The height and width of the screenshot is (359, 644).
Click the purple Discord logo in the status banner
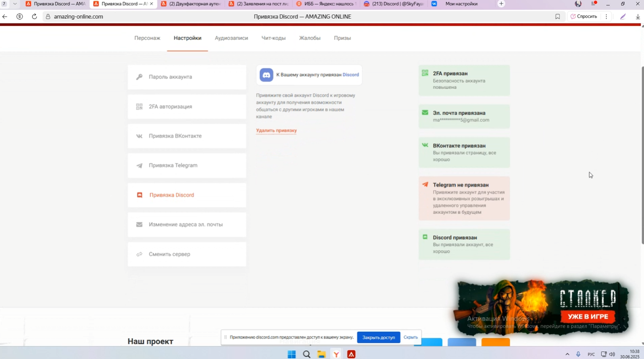point(266,75)
